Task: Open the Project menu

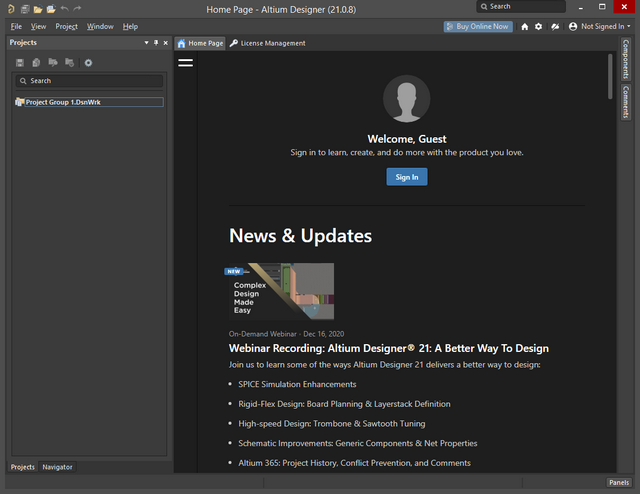Action: pos(66,26)
